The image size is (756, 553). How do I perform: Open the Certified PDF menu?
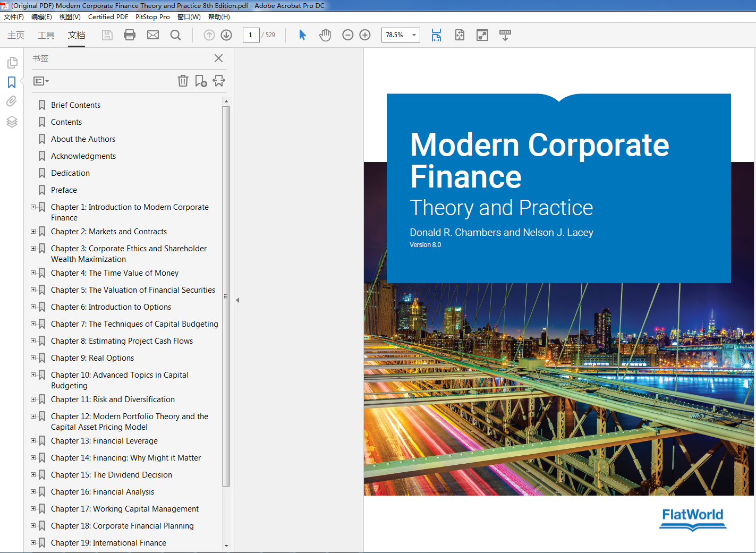[108, 17]
